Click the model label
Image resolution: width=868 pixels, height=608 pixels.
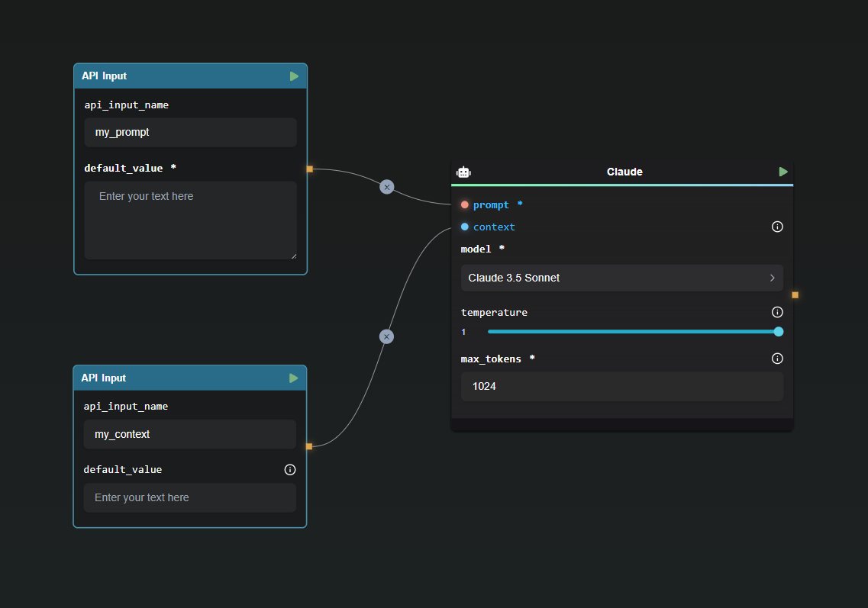(476, 249)
